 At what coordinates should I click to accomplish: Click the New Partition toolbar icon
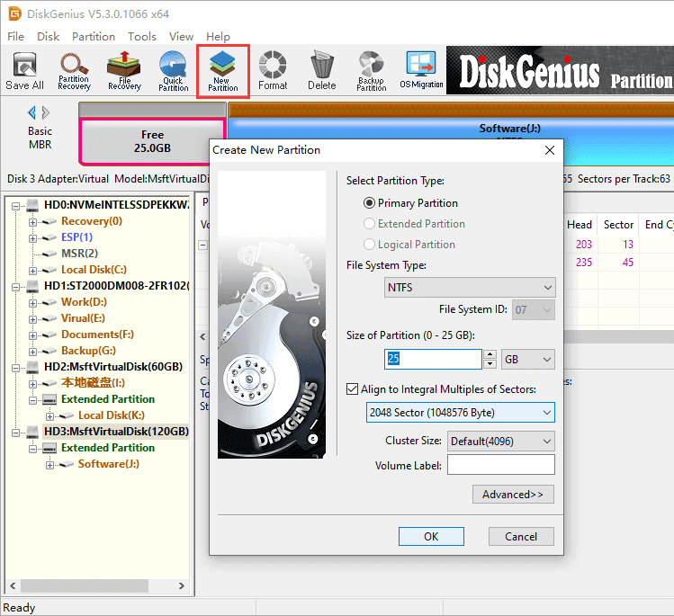(222, 71)
